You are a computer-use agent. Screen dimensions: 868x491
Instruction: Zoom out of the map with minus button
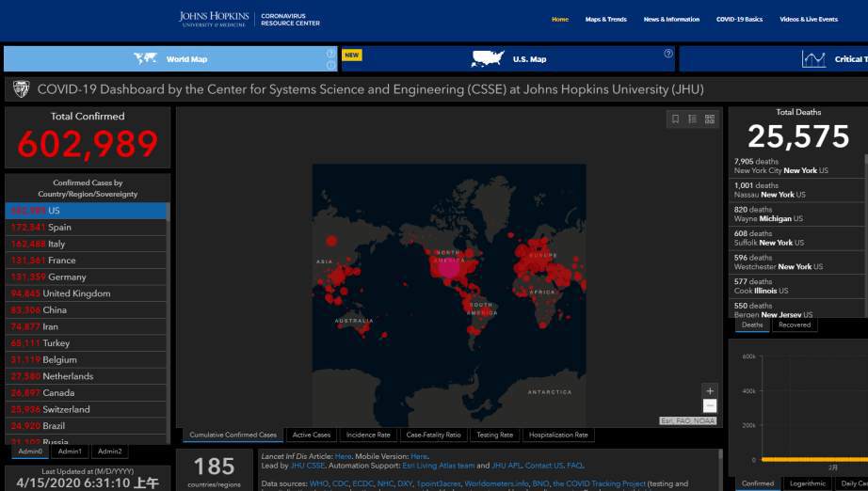(x=710, y=405)
